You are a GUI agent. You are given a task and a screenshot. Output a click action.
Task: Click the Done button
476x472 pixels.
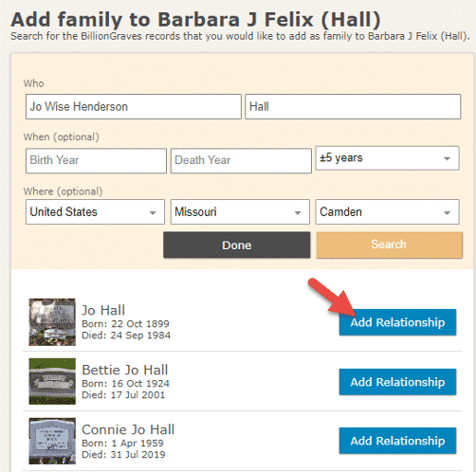pos(237,245)
